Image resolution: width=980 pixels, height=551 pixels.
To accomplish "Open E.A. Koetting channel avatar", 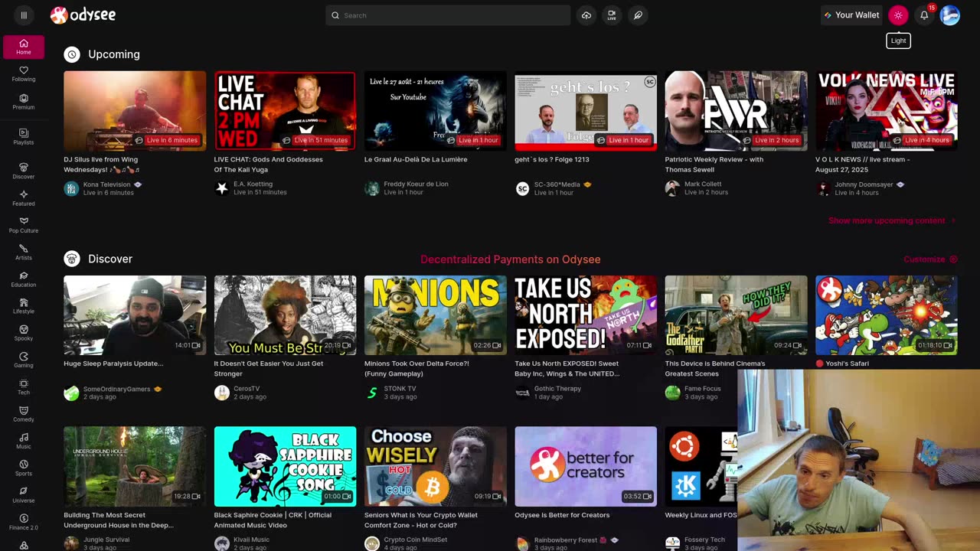I will click(x=222, y=188).
